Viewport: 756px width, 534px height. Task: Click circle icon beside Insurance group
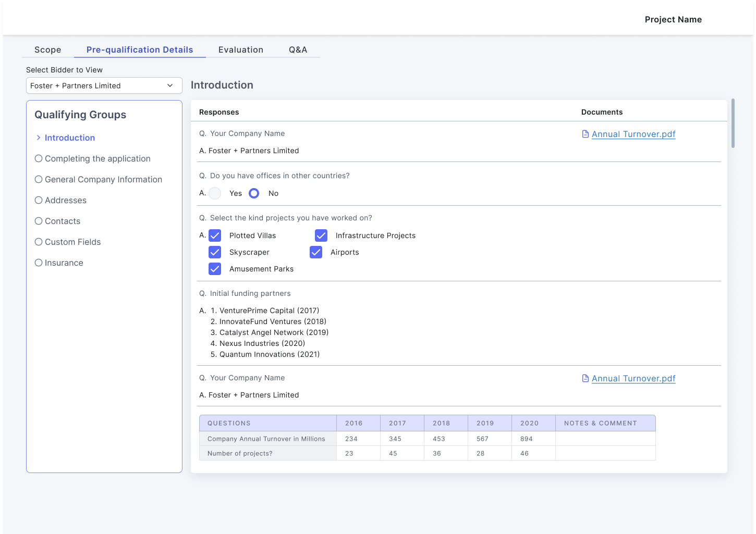pos(39,263)
